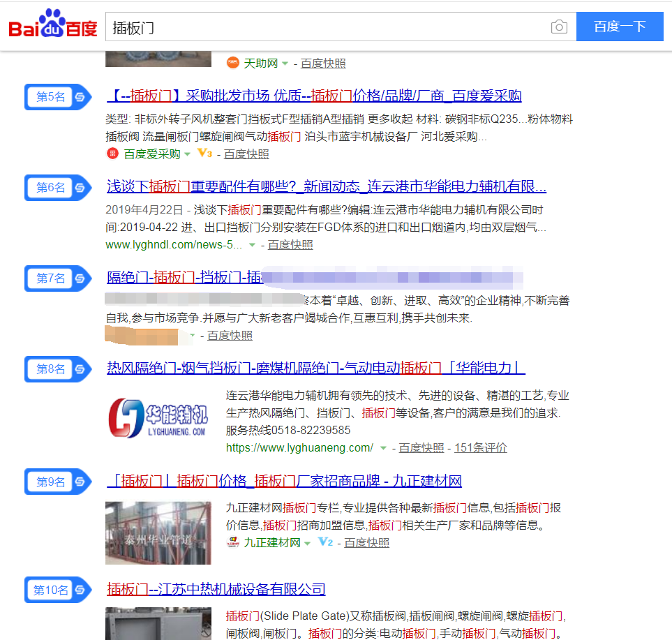Open 浅谈下插板门重要配件有哪些 result title

pos(327,186)
